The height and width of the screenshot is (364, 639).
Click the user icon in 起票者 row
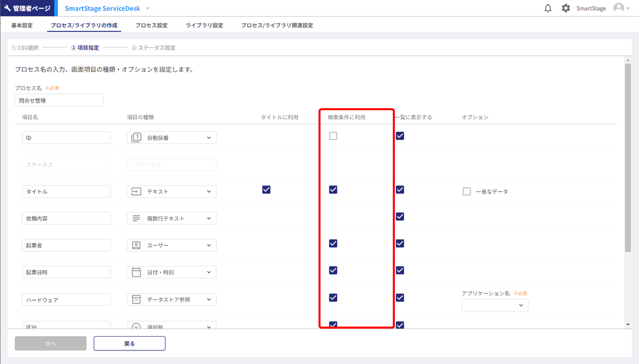pyautogui.click(x=136, y=245)
